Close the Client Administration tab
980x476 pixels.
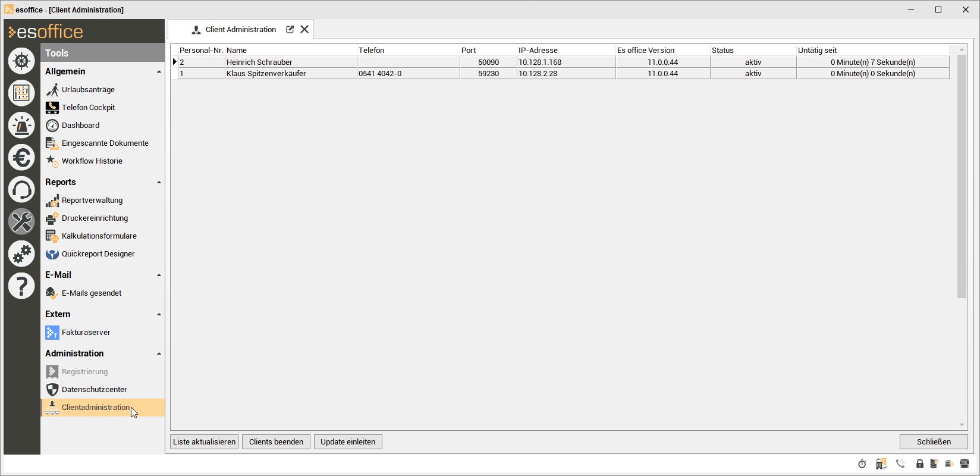pos(304,29)
